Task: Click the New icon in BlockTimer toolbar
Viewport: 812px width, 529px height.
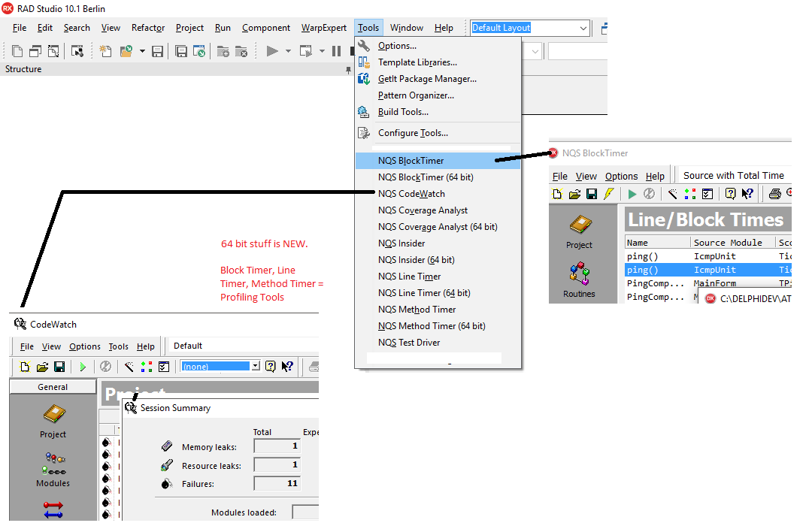Action: tap(557, 194)
